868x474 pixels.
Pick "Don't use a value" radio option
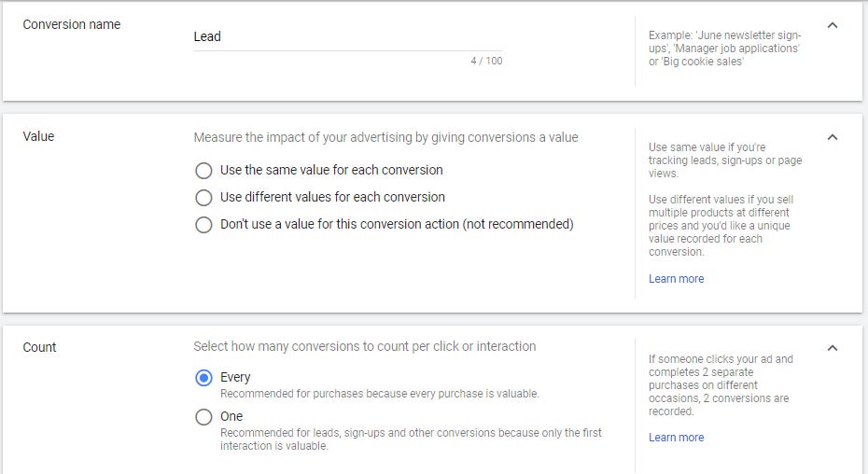203,225
